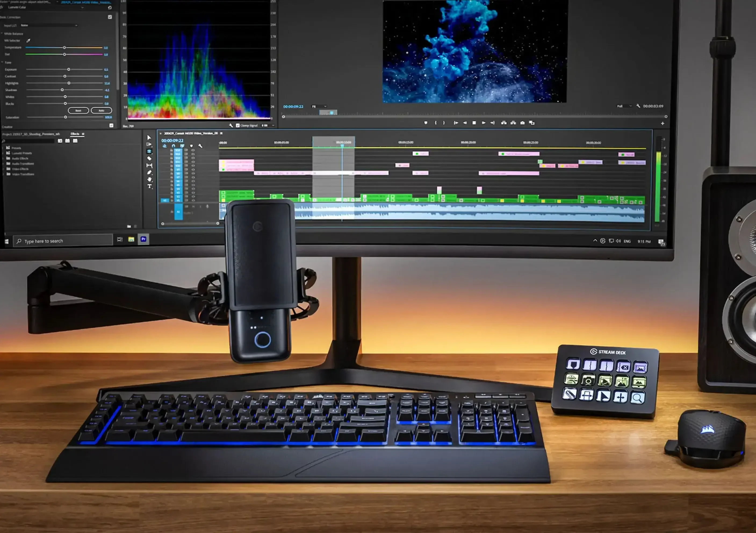The width and height of the screenshot is (756, 533).
Task: Select the Type tool
Action: pyautogui.click(x=149, y=186)
